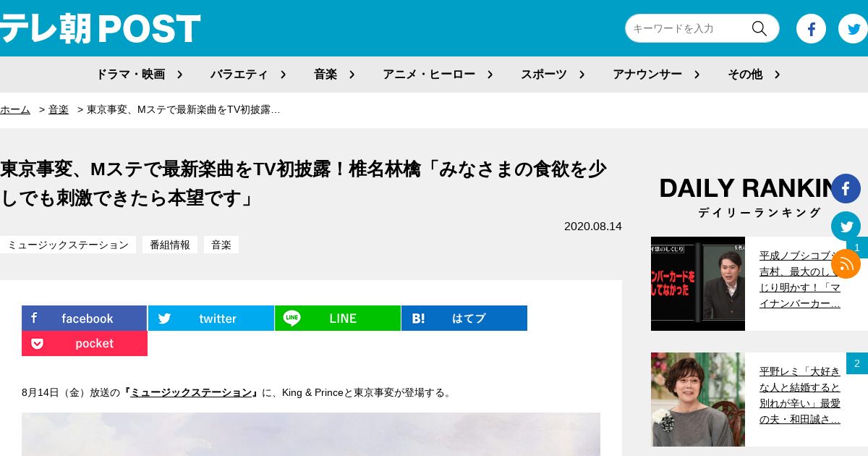The width and height of the screenshot is (868, 456).
Task: Open the ranking article 平成ノブシコブシ吉村
Action: [800, 279]
